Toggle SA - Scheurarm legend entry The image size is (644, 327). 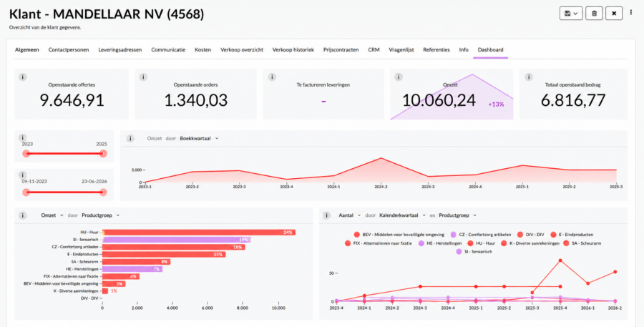[x=581, y=243]
